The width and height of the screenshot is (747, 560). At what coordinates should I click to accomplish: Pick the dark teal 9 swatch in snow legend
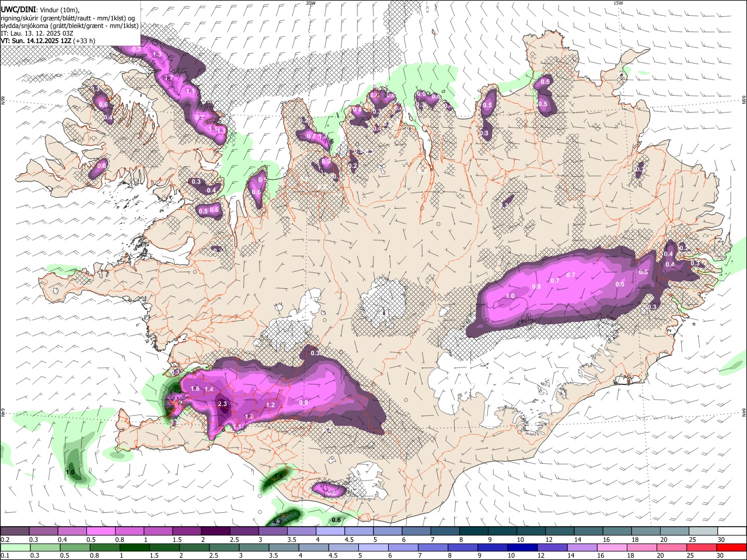(473, 531)
